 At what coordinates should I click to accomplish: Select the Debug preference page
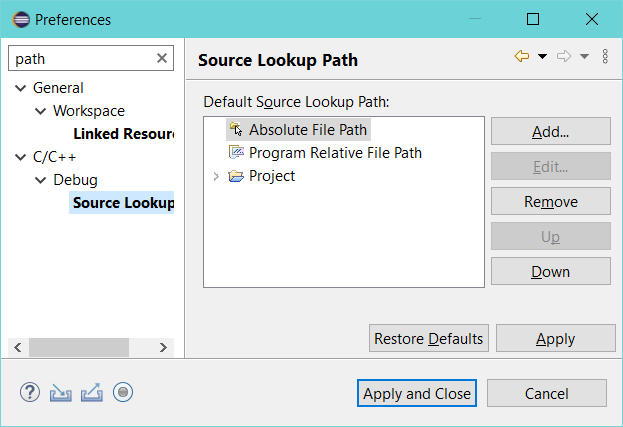75,180
